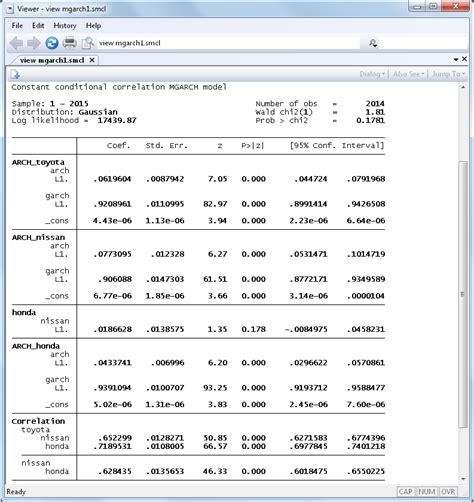Click the CAP status indicator
474x502 pixels.
[405, 492]
